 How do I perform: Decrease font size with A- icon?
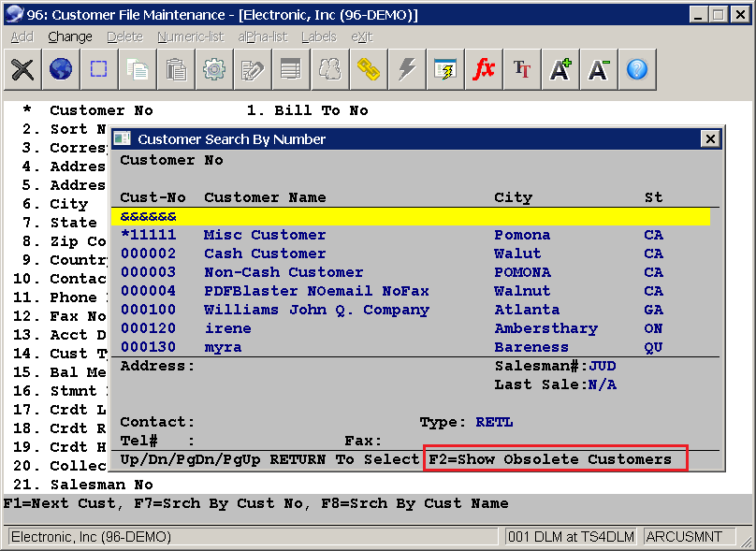pyautogui.click(x=599, y=69)
